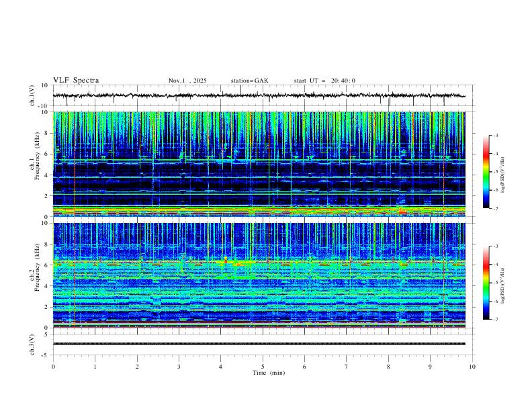Screen dimensions: 532x411
Task: Click the ch.3 black signal band
Action: 259,344
